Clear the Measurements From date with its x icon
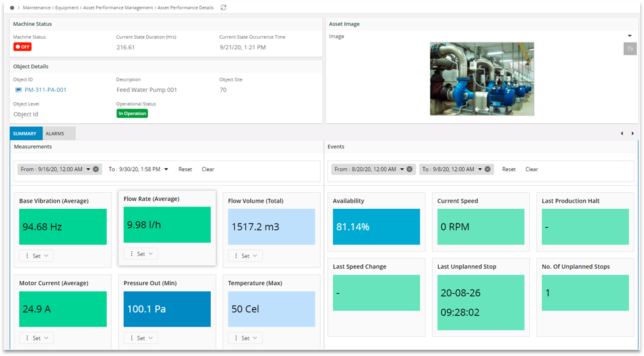 96,169
